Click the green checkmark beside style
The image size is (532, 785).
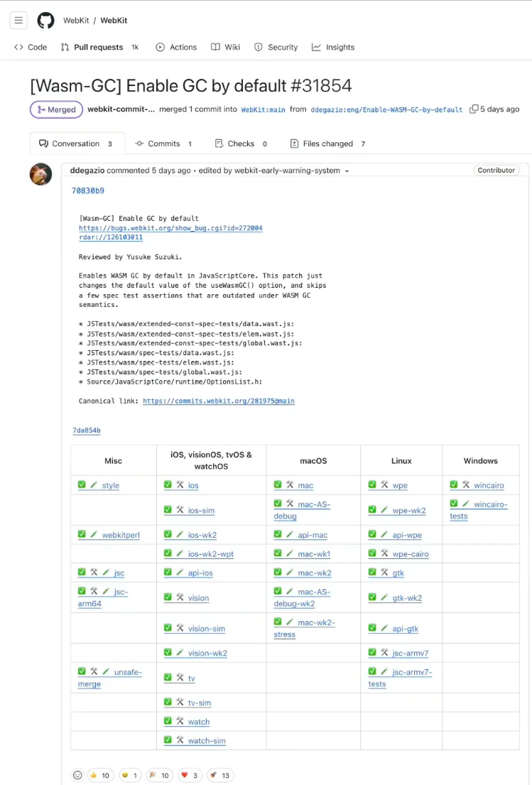82,484
